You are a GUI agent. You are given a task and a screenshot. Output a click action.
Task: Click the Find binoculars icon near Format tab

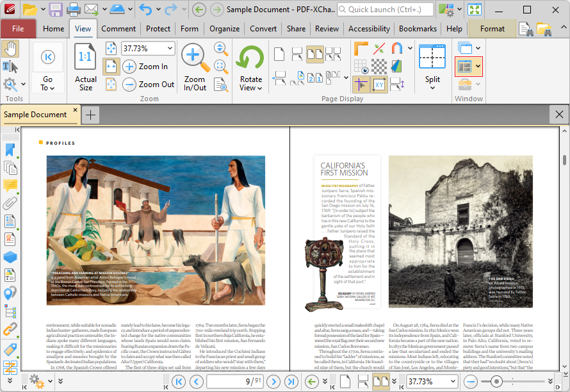click(526, 29)
